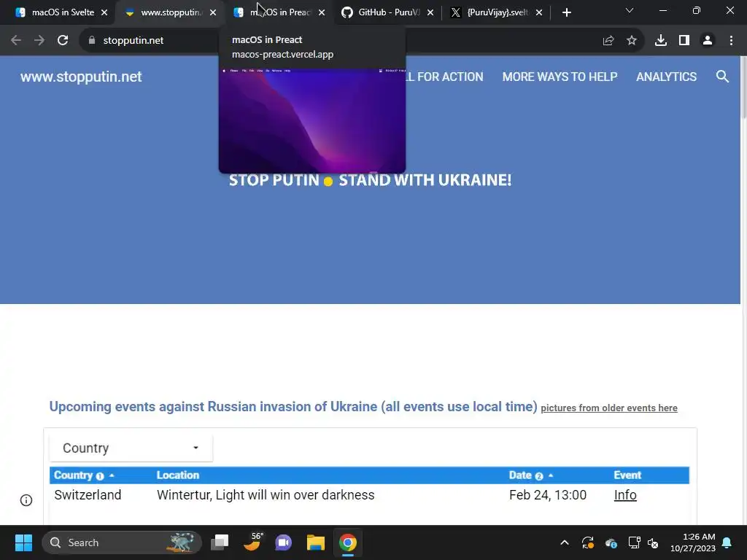This screenshot has width=747, height=560.
Task: Select Wintertur, Light will win cell
Action: click(x=266, y=495)
